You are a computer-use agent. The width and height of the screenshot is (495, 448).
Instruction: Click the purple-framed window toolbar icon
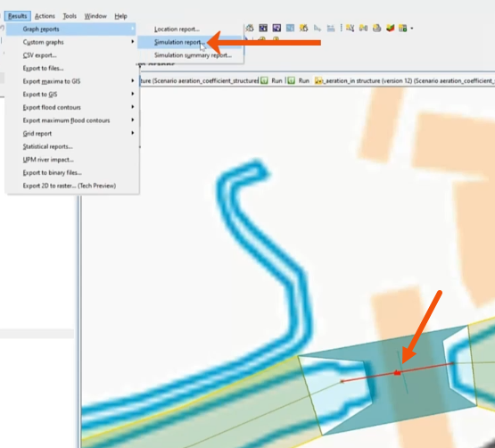pyautogui.click(x=276, y=29)
